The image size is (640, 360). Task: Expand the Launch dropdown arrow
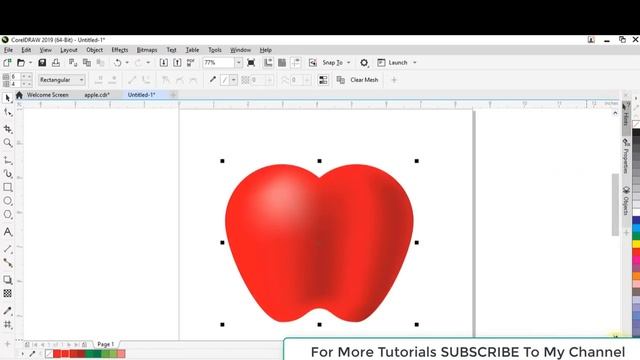(x=415, y=62)
